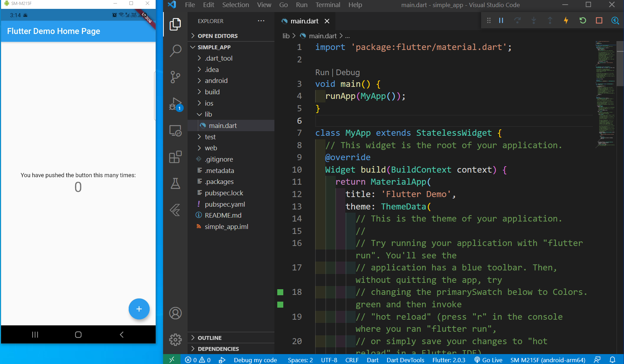Viewport: 624px width, 364px height.
Task: Open the File menu
Action: click(x=190, y=5)
